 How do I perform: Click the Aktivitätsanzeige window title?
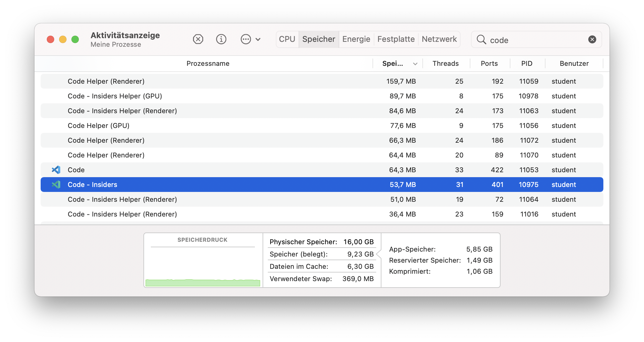pyautogui.click(x=125, y=35)
